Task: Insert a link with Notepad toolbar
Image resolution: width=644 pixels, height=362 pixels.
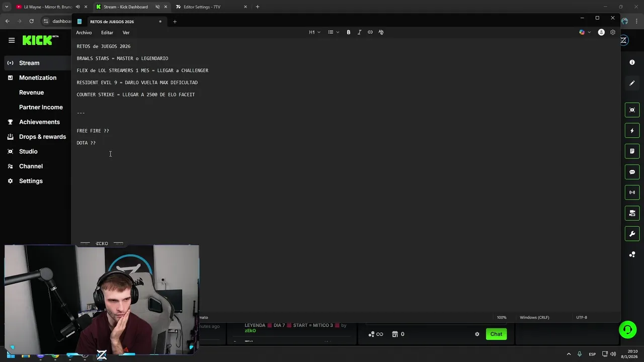Action: (370, 32)
